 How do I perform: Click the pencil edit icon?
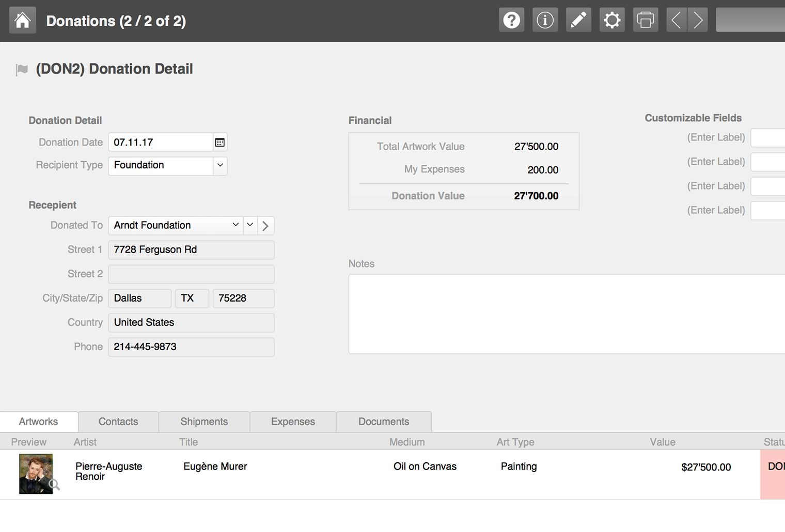point(578,20)
